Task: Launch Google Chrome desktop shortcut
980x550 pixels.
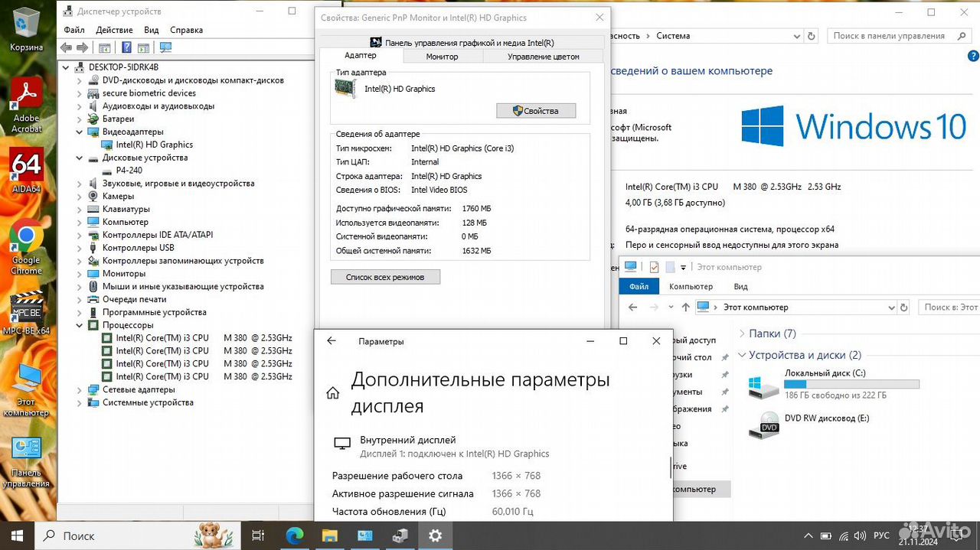Action: pyautogui.click(x=27, y=246)
